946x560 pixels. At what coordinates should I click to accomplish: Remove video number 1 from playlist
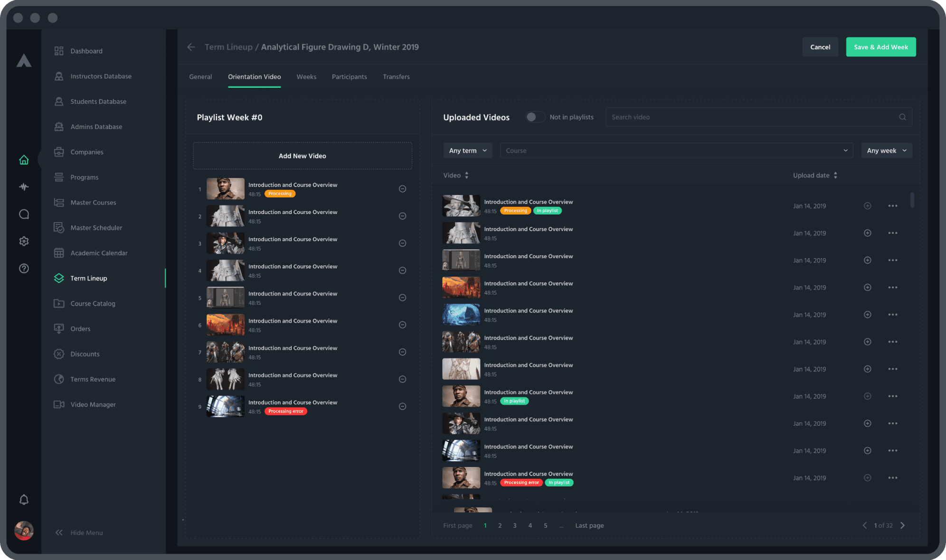(402, 189)
